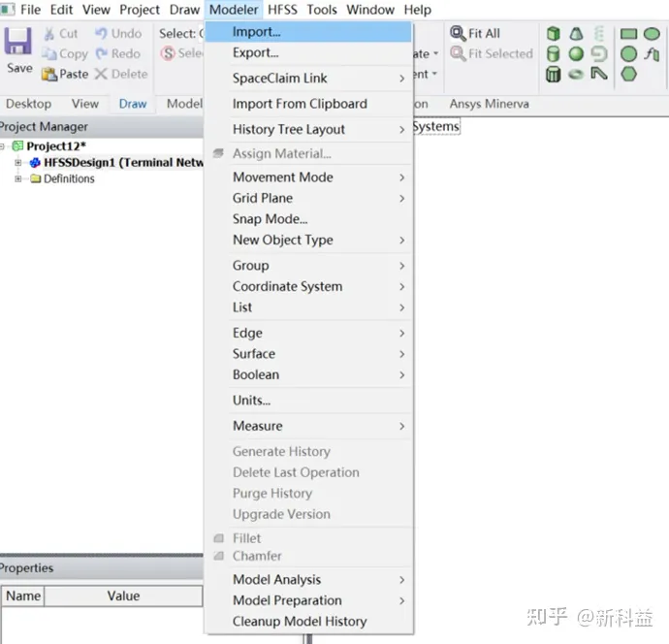The image size is (669, 644).
Task: Open the Measure submenu
Action: [x=309, y=426]
